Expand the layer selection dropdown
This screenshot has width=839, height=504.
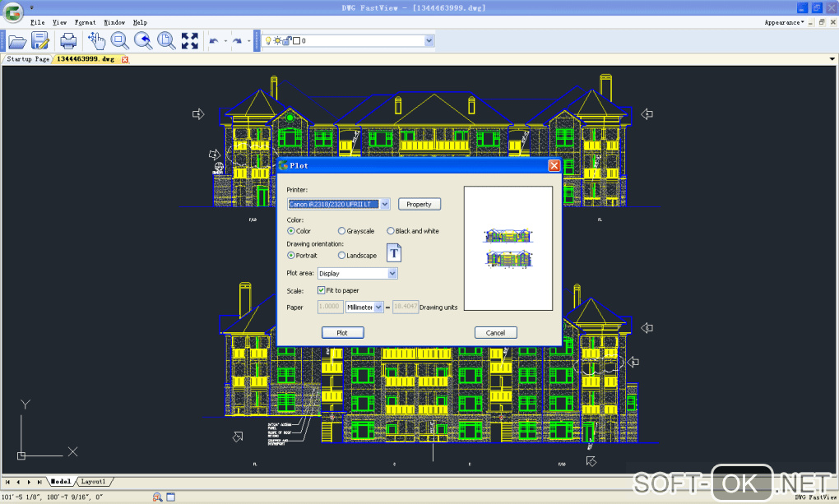(429, 40)
